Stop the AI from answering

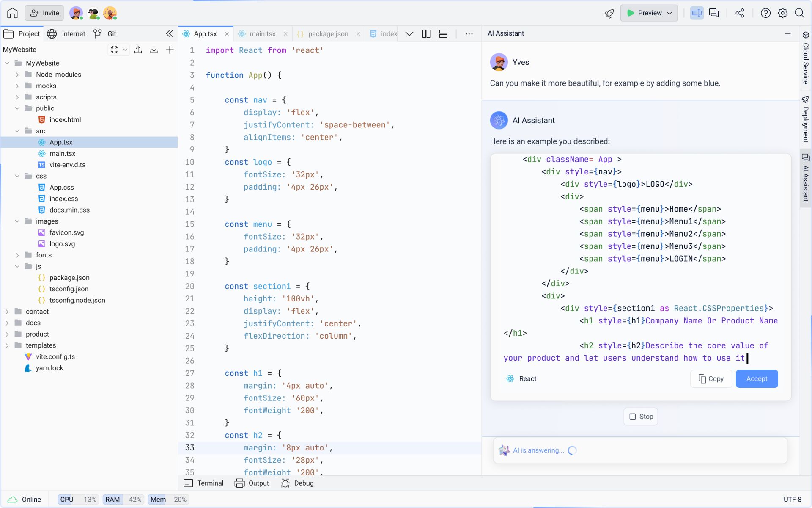point(640,417)
